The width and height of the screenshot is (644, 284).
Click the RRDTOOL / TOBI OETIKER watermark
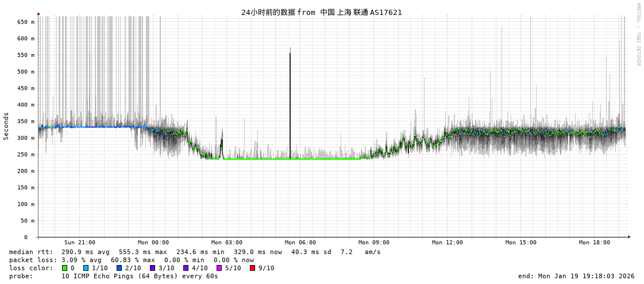coord(638,34)
